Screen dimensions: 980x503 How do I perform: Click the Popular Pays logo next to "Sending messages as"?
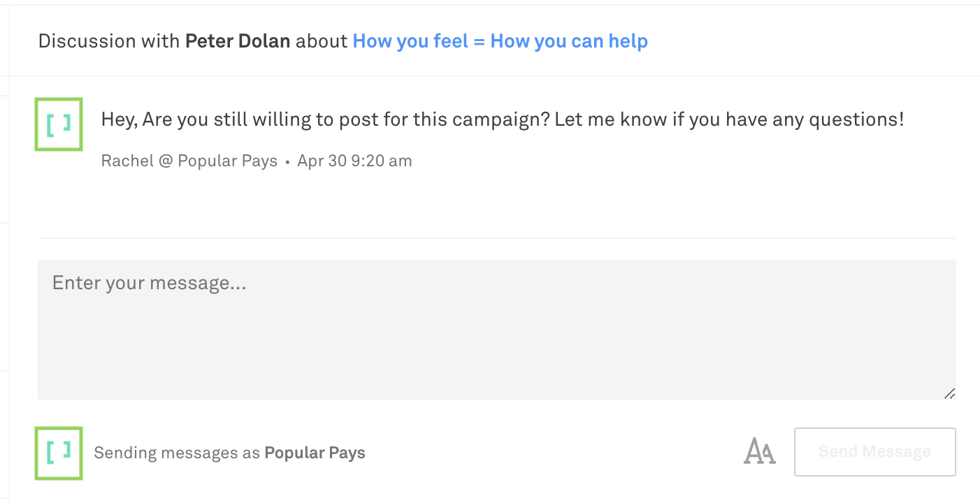pyautogui.click(x=59, y=453)
